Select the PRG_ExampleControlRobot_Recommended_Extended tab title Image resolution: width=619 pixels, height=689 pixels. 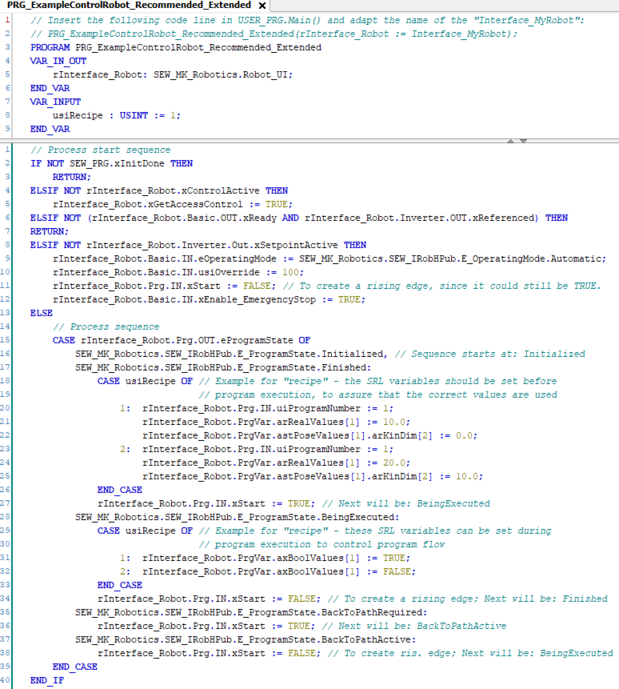tap(128, 6)
